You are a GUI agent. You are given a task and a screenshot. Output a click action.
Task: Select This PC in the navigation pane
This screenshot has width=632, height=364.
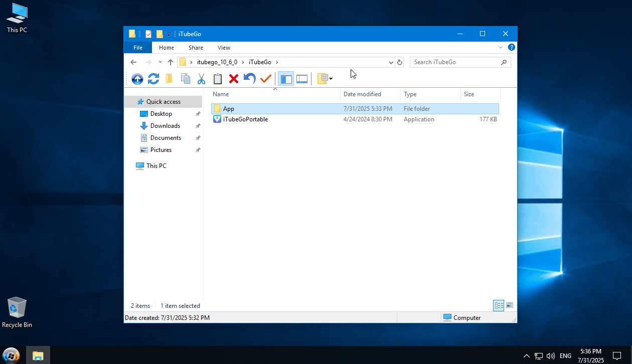point(164,166)
